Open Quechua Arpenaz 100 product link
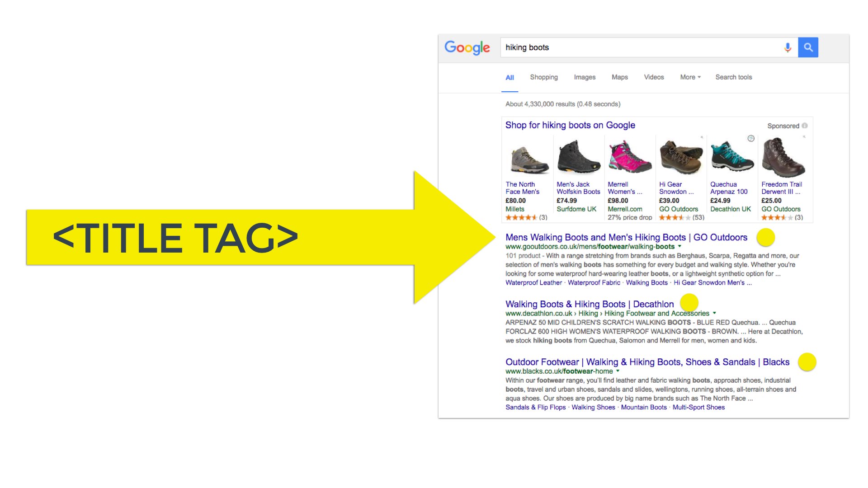Image resolution: width=868 pixels, height=488 pixels. point(729,188)
